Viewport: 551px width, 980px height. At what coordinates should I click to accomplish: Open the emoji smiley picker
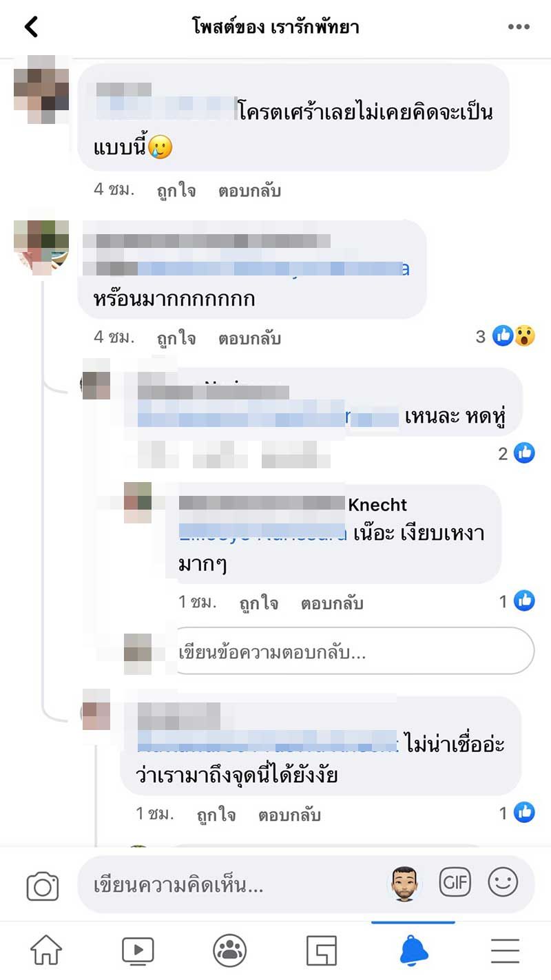503,883
